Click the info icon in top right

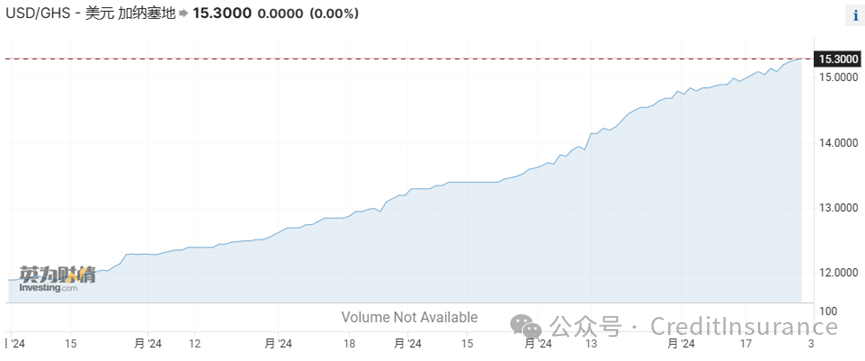[855, 15]
